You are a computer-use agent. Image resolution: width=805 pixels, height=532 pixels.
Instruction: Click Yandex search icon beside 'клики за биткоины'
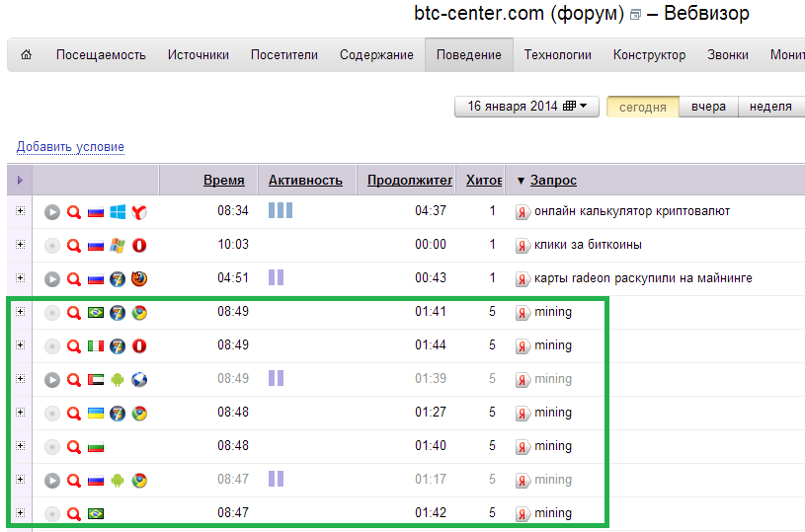tap(523, 246)
